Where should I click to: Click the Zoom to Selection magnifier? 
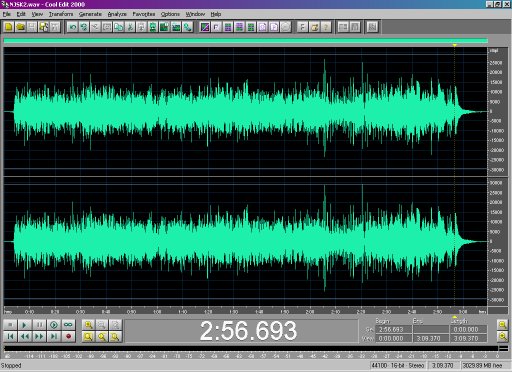(89, 336)
